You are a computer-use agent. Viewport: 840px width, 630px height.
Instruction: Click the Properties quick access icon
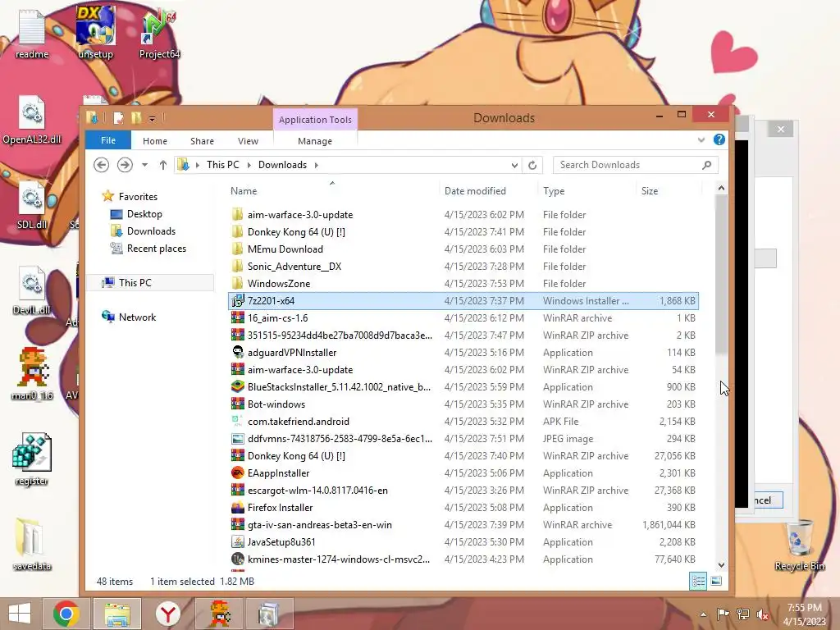tap(118, 118)
